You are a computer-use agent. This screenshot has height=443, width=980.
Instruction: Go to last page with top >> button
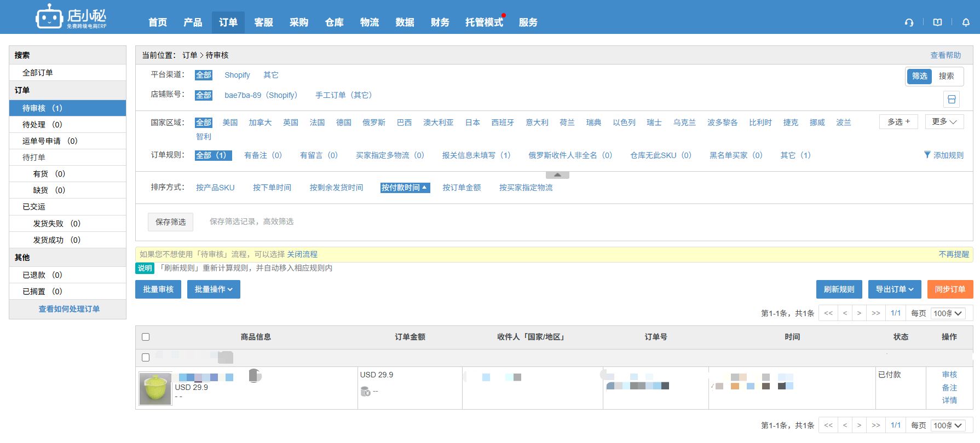pyautogui.click(x=876, y=313)
